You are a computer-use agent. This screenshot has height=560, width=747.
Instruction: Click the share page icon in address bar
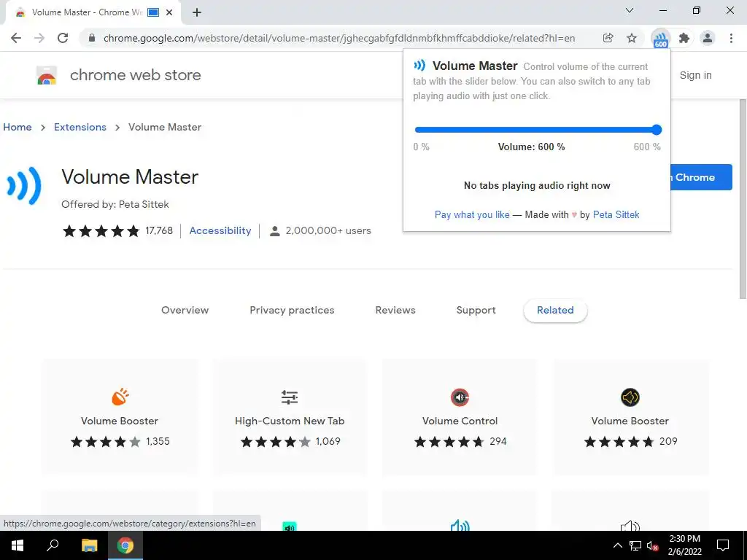pyautogui.click(x=608, y=38)
